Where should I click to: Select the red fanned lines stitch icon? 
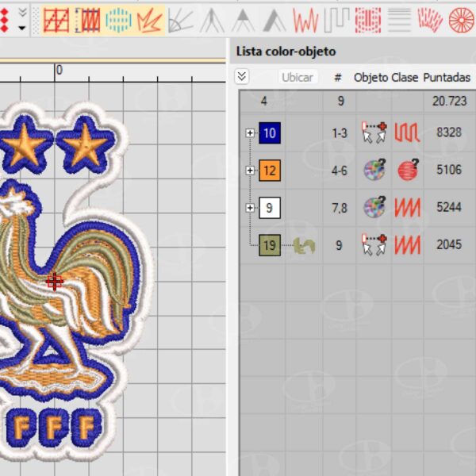pyautogui.click(x=430, y=21)
